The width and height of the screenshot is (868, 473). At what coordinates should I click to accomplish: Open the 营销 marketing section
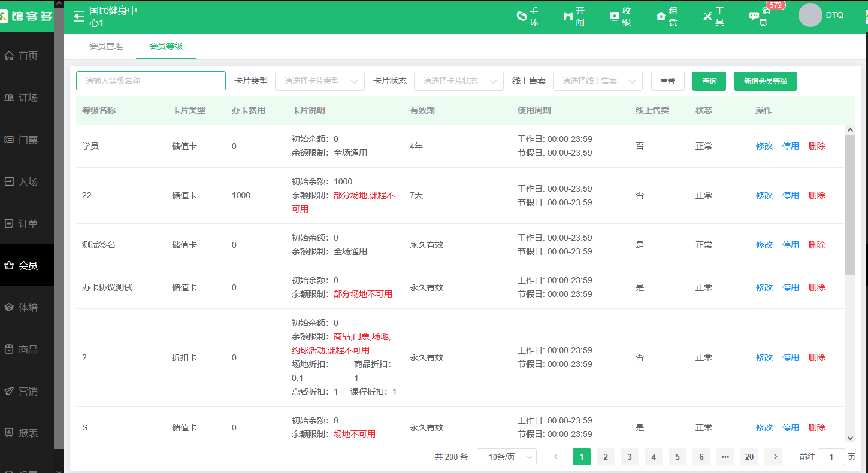coord(27,390)
